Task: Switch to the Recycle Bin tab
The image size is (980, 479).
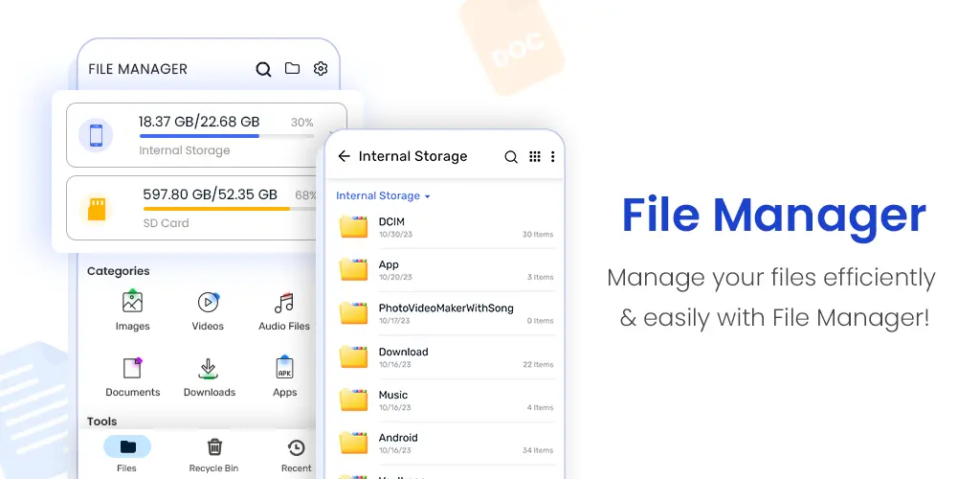Action: [x=213, y=455]
